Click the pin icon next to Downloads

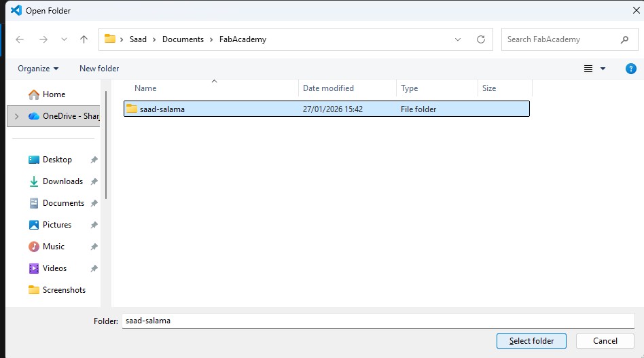click(94, 181)
